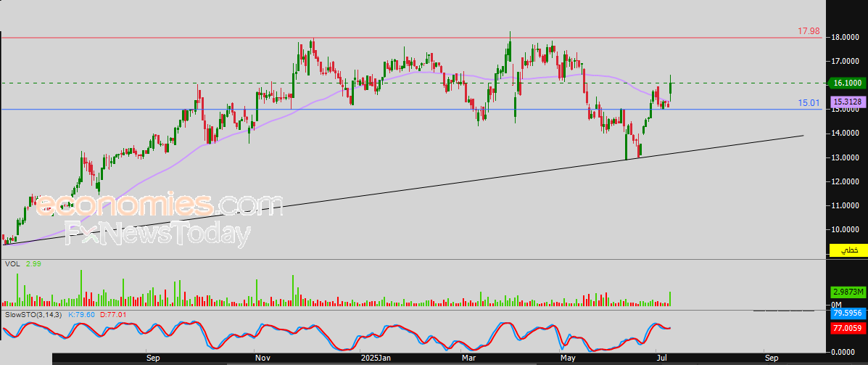Screen dimensions: 868x365
Task: Click the 17.0000 price axis label
Action: (x=845, y=62)
